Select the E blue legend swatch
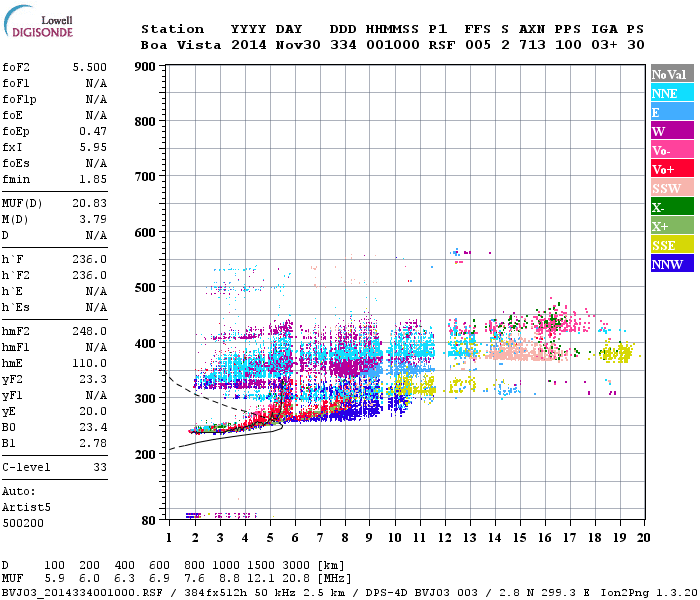The height and width of the screenshot is (600, 700). pyautogui.click(x=672, y=112)
